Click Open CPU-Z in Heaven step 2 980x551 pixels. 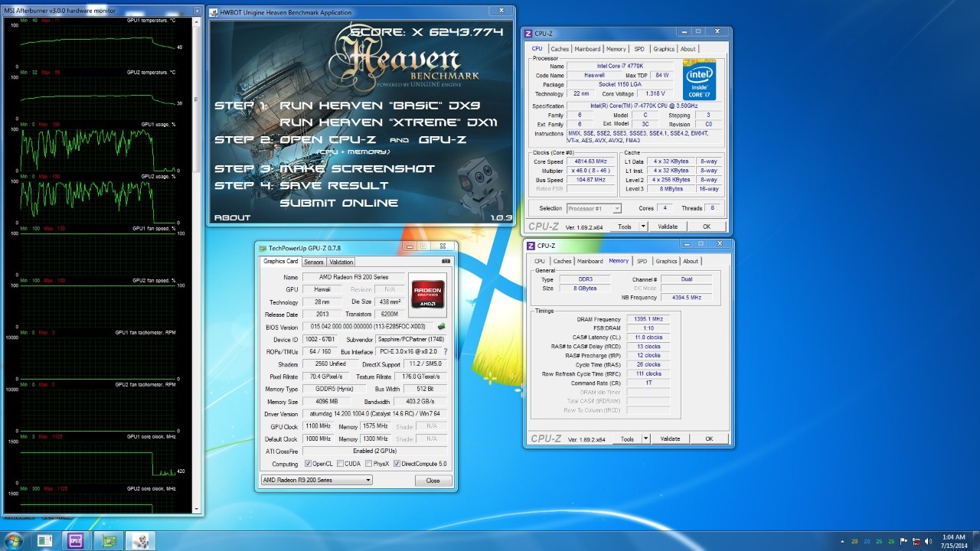click(331, 140)
